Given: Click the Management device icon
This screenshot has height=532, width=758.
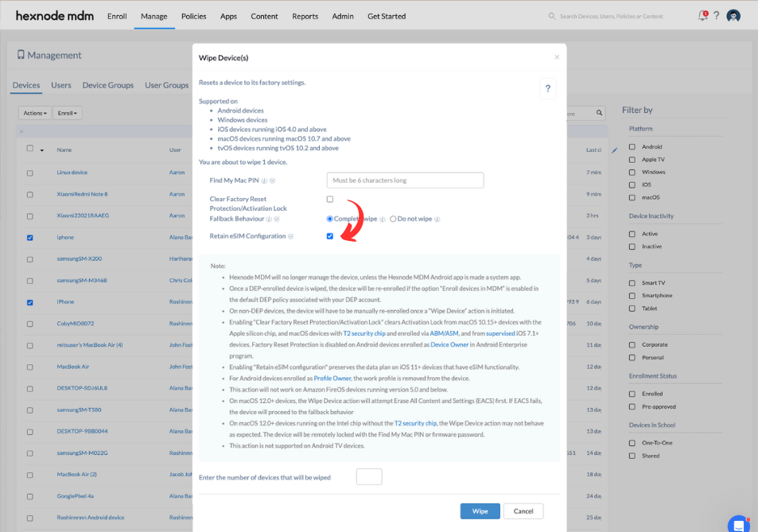Looking at the screenshot, I should pos(21,55).
